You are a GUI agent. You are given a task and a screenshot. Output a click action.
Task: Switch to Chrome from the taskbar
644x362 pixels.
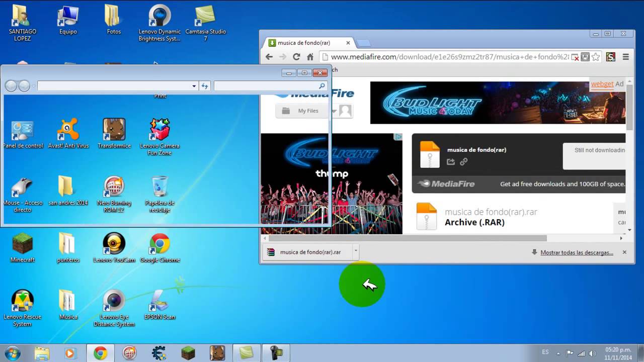click(100, 353)
